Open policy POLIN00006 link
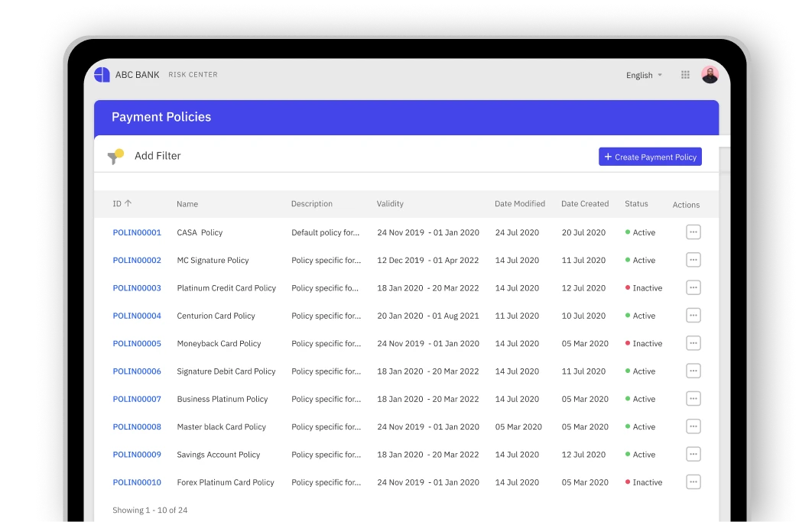 (x=137, y=371)
